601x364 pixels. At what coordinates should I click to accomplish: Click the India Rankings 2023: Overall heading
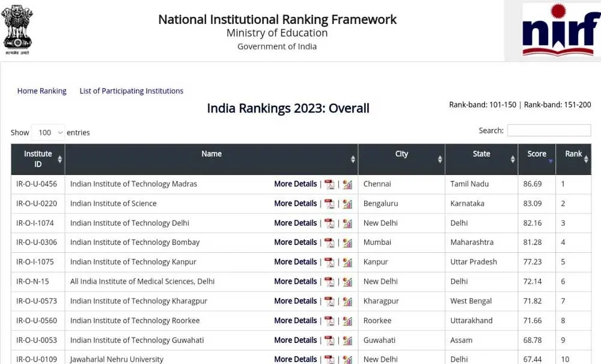pyautogui.click(x=288, y=108)
